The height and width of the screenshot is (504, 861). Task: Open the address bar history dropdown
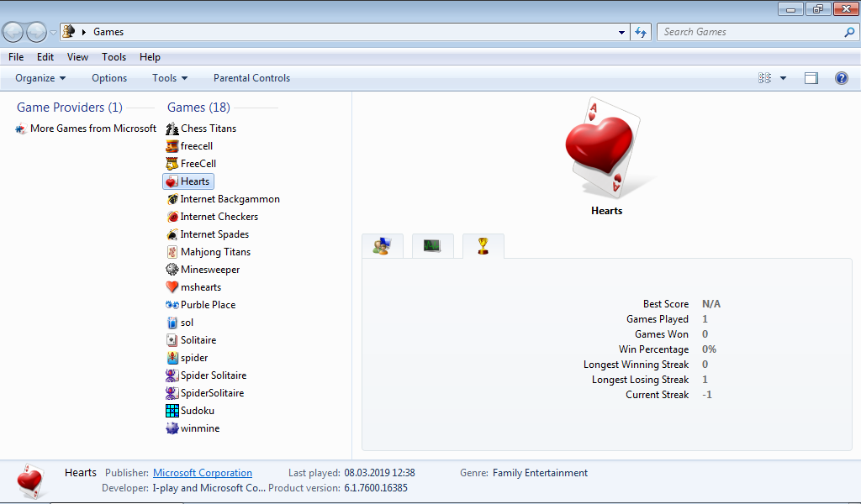coord(621,32)
